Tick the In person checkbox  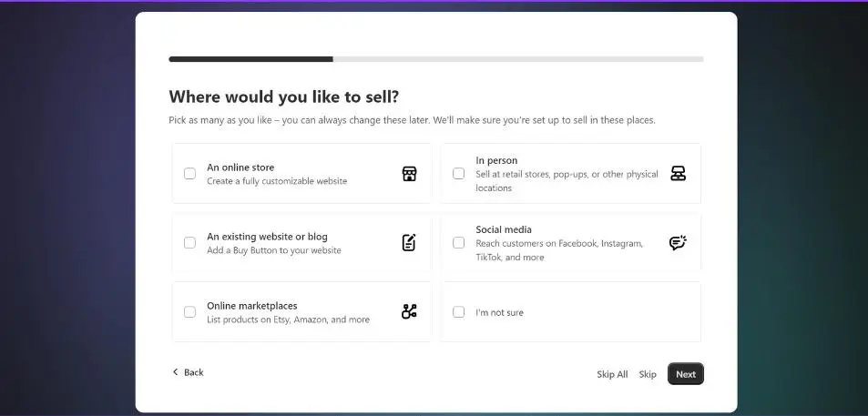[x=458, y=174]
